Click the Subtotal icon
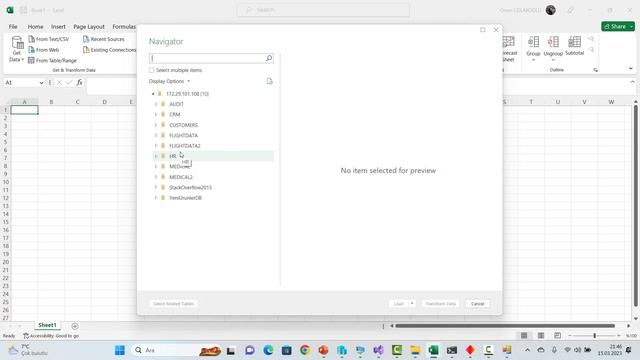640x360 pixels. coord(574,42)
